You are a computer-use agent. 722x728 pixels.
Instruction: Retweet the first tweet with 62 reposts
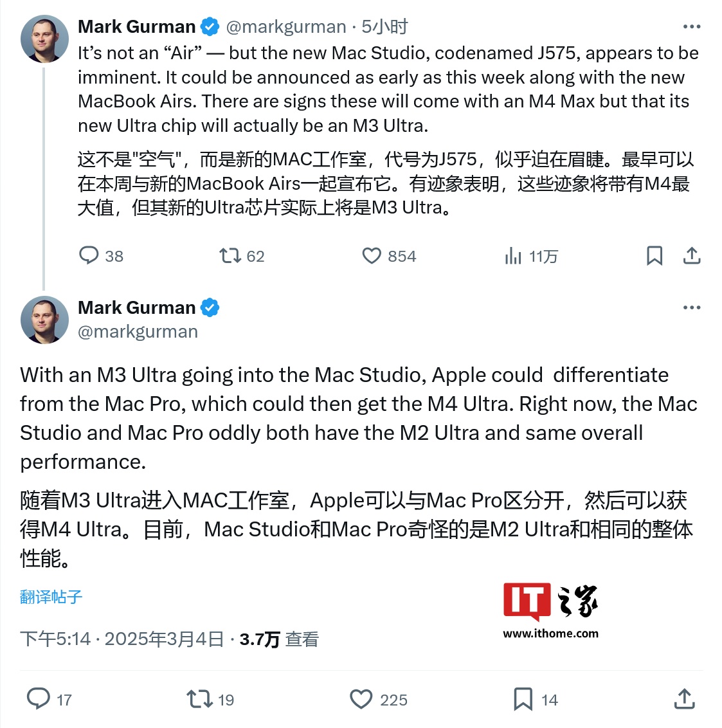point(230,255)
